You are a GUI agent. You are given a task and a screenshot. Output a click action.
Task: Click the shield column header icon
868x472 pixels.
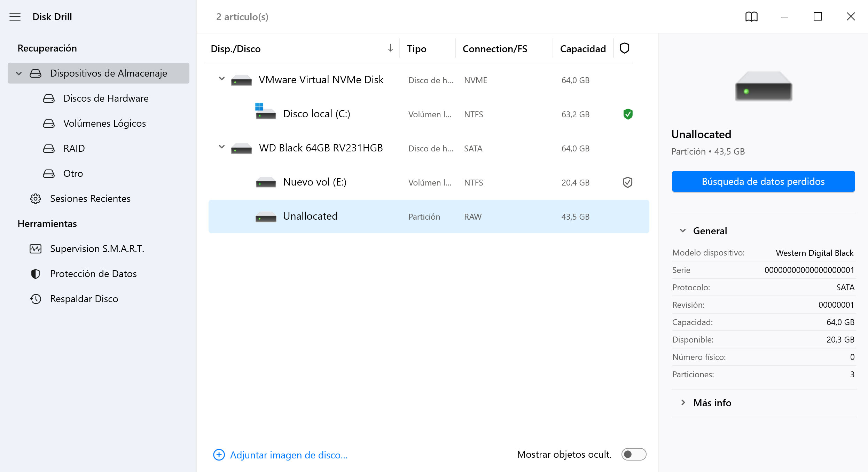pos(625,48)
